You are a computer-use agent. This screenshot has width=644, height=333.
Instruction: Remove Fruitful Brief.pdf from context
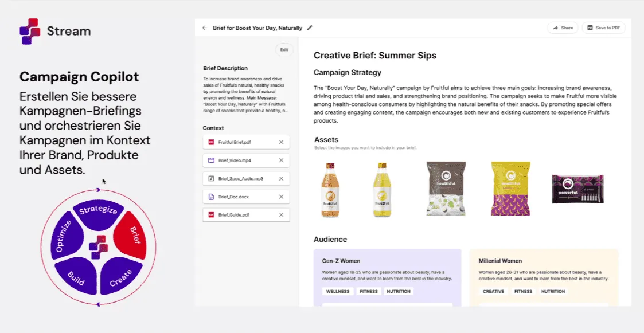[281, 142]
